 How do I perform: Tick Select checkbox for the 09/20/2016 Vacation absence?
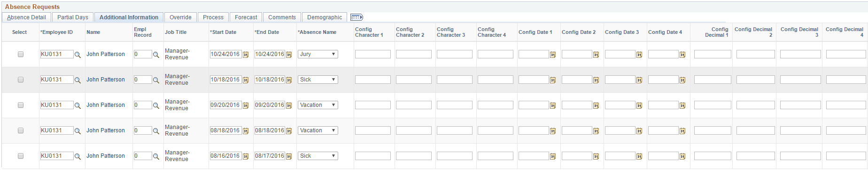point(20,105)
